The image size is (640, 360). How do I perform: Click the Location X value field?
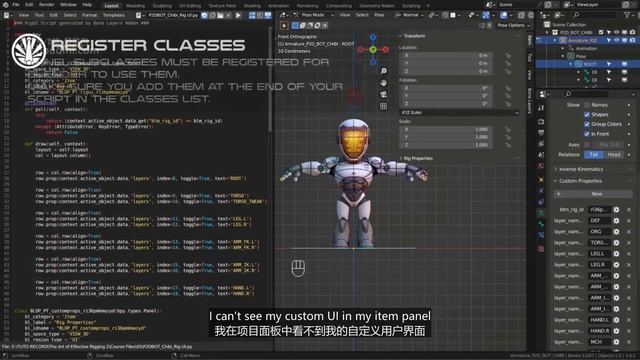coord(445,55)
